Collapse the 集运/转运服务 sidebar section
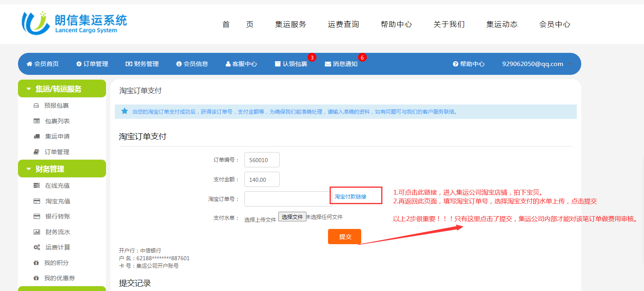This screenshot has width=644, height=291. [29, 89]
